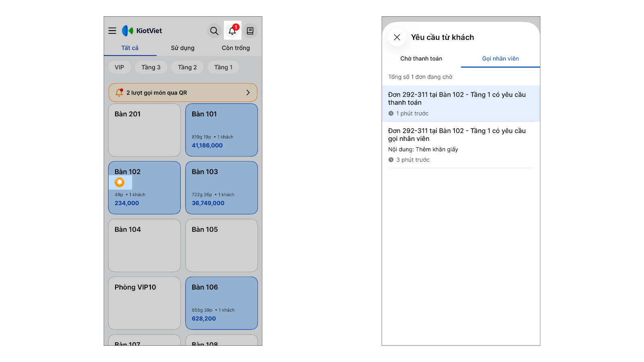Viewport: 644px width, 362px height.
Task: Expand QR order banner chevron
Action: tap(248, 93)
